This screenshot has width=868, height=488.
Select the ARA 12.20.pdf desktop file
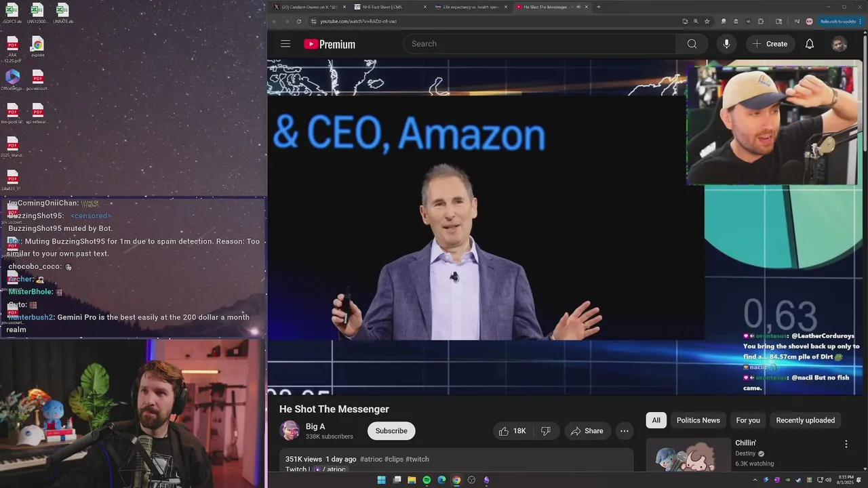point(12,49)
